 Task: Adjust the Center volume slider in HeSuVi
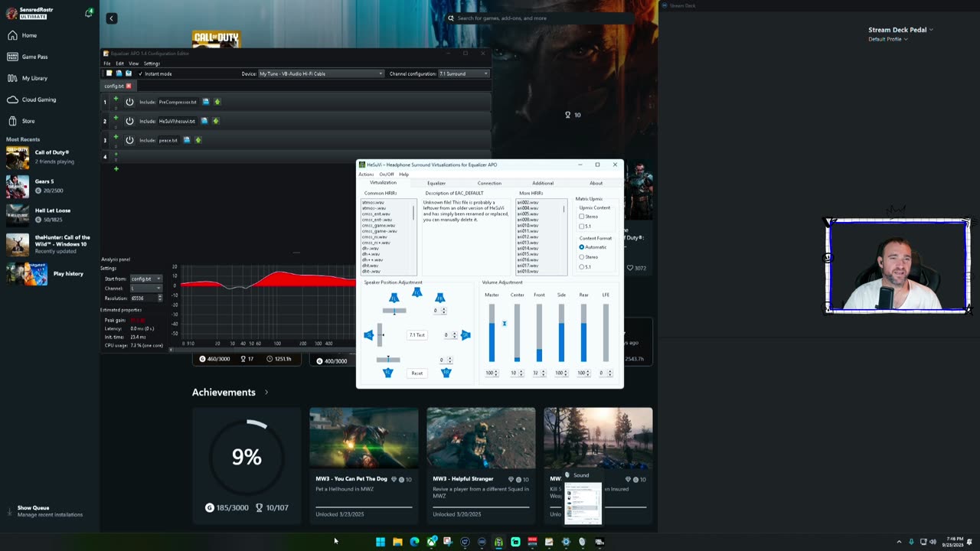[x=517, y=333]
